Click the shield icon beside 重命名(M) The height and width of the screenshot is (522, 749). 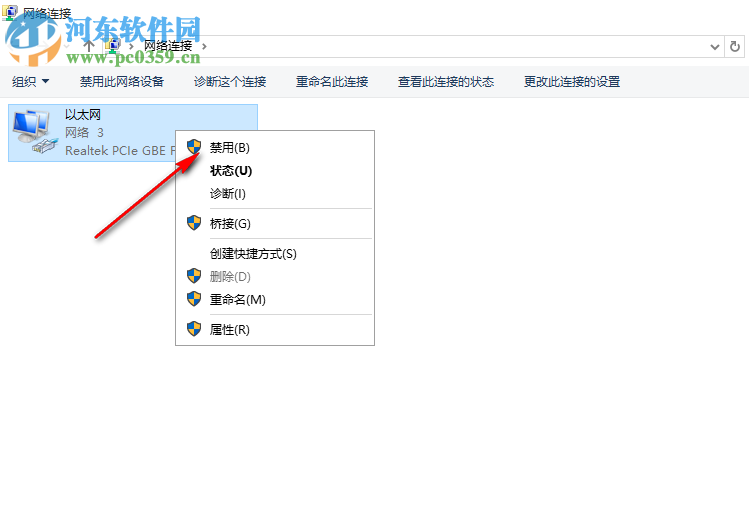click(194, 298)
